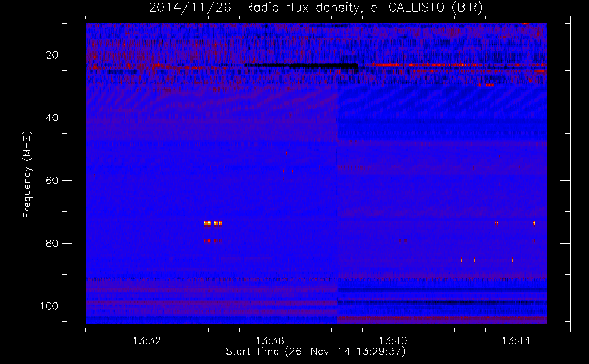Viewport: 589px width, 364px height.
Task: Click the '13:36' time tick label
Action: coord(270,341)
